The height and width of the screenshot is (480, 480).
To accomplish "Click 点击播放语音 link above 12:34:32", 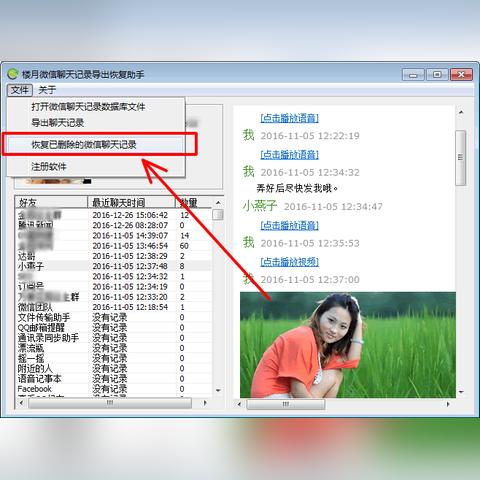I will point(290,154).
